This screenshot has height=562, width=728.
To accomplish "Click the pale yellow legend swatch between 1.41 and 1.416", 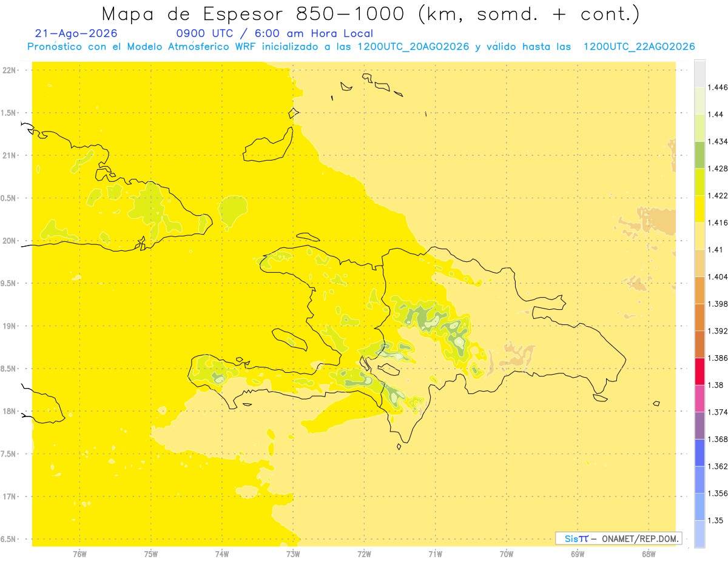I will (x=699, y=236).
